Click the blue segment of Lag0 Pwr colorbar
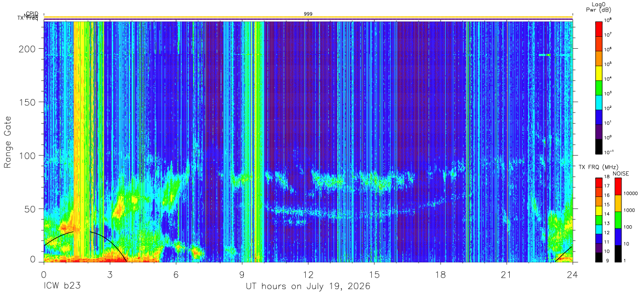Image resolution: width=644 pixels, height=297 pixels. pyautogui.click(x=599, y=116)
